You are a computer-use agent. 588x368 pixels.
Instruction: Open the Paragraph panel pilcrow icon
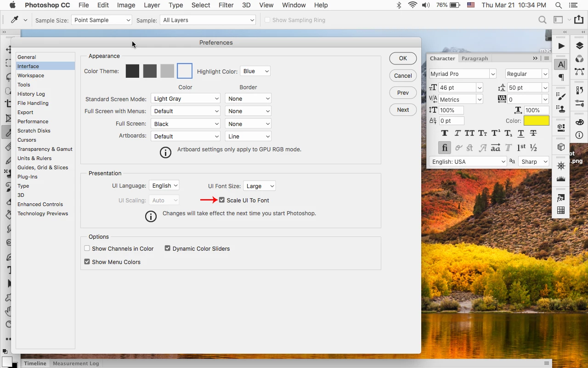[561, 77]
